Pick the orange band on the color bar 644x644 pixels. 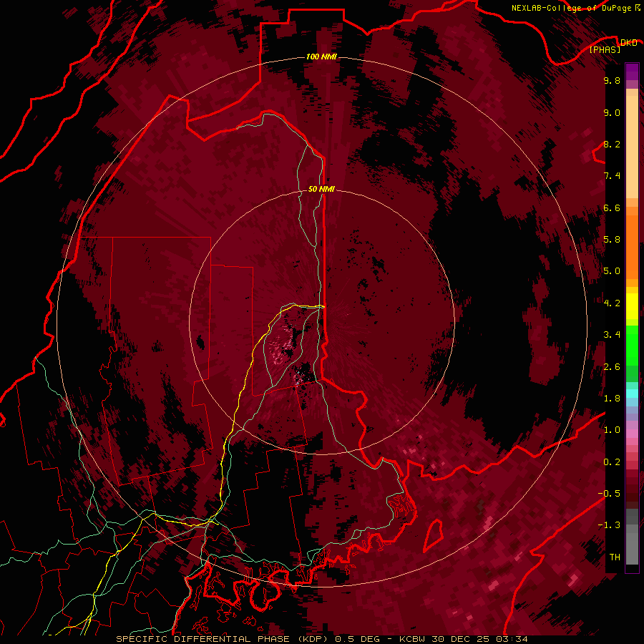coord(632,246)
